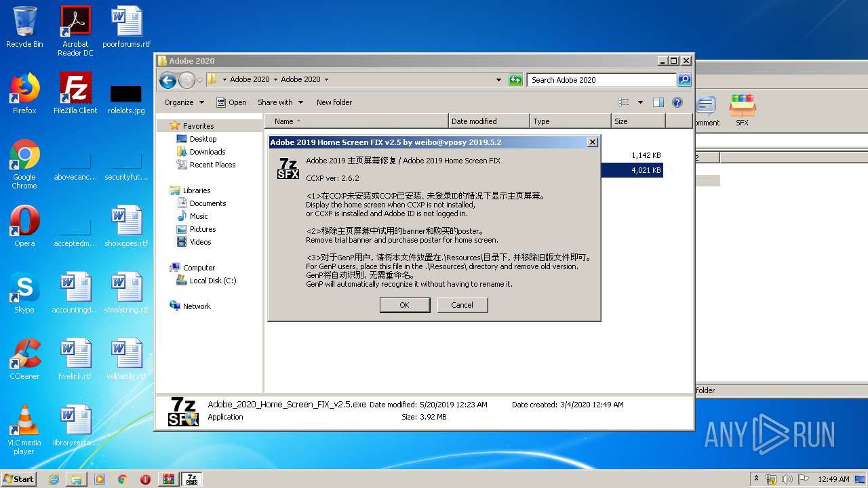This screenshot has height=488, width=868.
Task: Select Local Disk (C:)
Action: coord(213,281)
